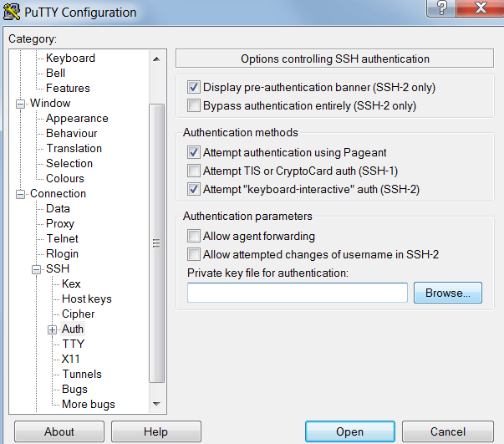Open the Features category
This screenshot has height=444, width=504.
[x=68, y=88]
